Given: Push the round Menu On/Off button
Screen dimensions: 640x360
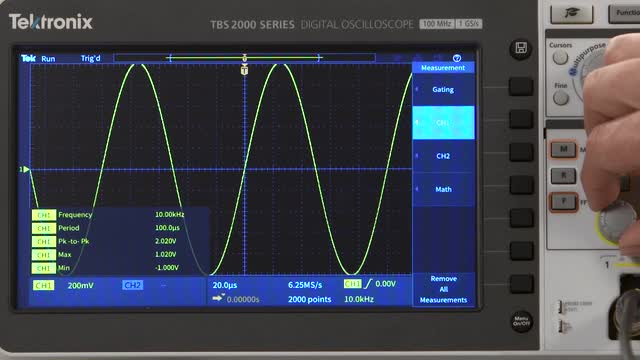Looking at the screenshot, I should 521,321.
